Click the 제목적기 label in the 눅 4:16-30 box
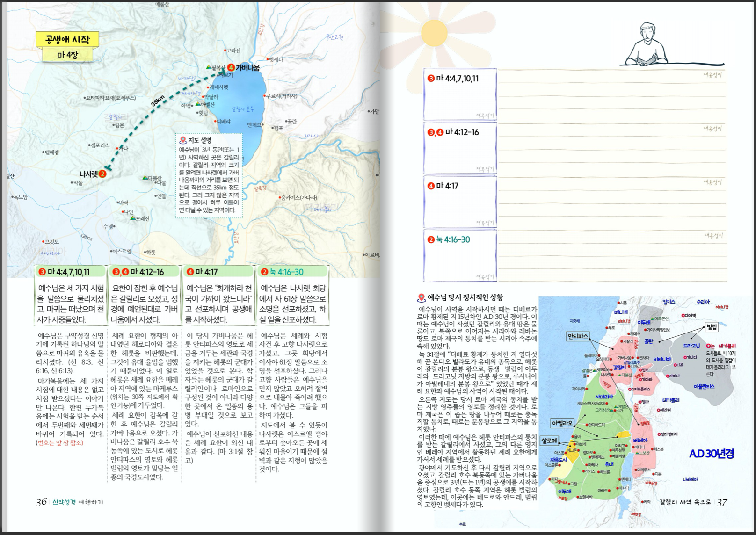Image resolution: width=756 pixels, height=535 pixels. tap(485, 276)
